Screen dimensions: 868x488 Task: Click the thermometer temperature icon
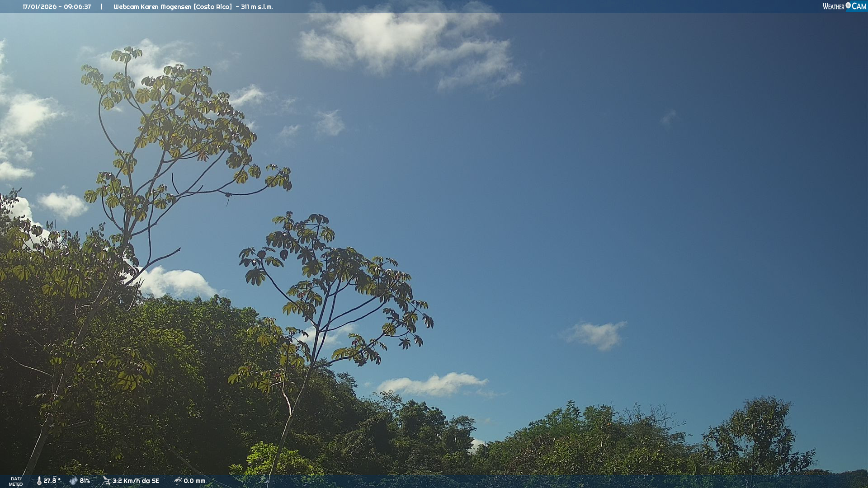click(x=39, y=481)
